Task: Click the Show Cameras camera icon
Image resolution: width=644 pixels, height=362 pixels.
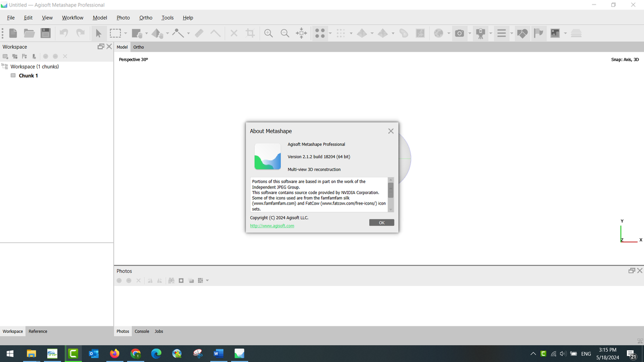Action: point(459,33)
